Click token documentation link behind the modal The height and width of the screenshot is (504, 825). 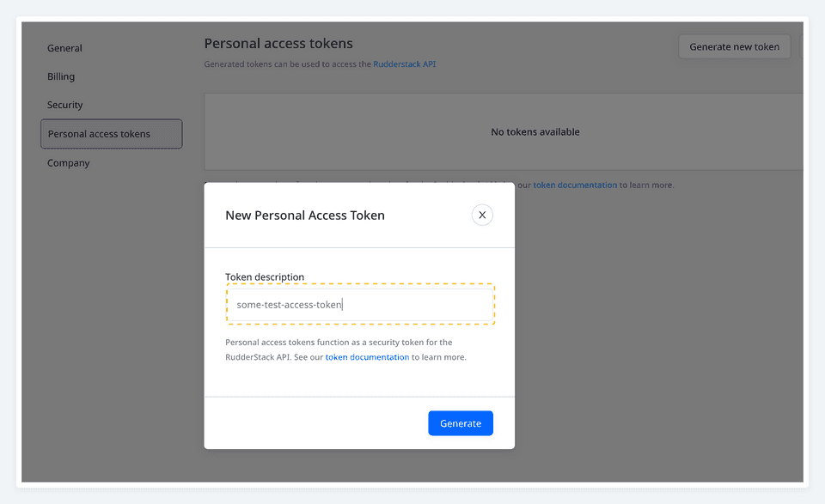[x=574, y=184]
